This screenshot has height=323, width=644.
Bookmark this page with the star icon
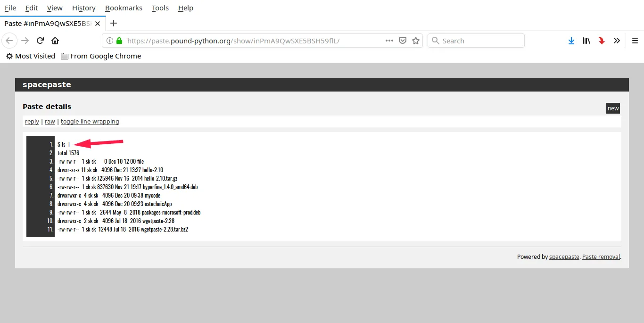416,41
